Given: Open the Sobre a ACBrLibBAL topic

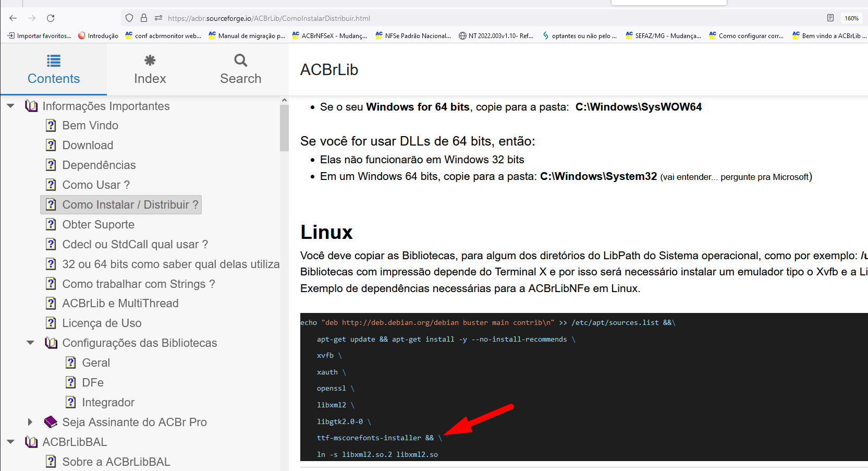Looking at the screenshot, I should (108, 462).
